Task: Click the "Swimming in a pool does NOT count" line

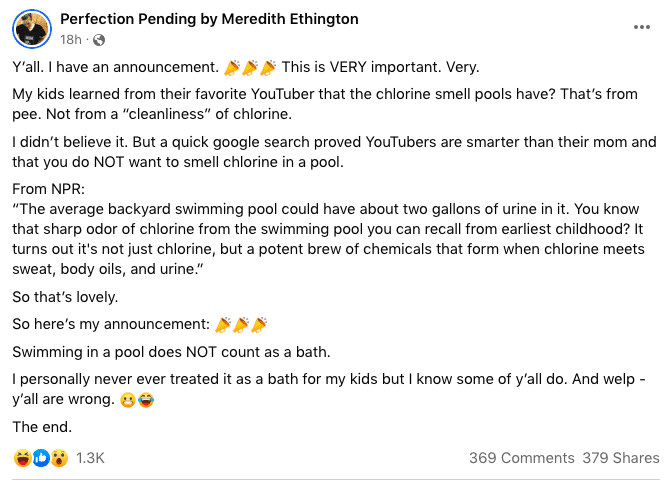Action: (171, 352)
